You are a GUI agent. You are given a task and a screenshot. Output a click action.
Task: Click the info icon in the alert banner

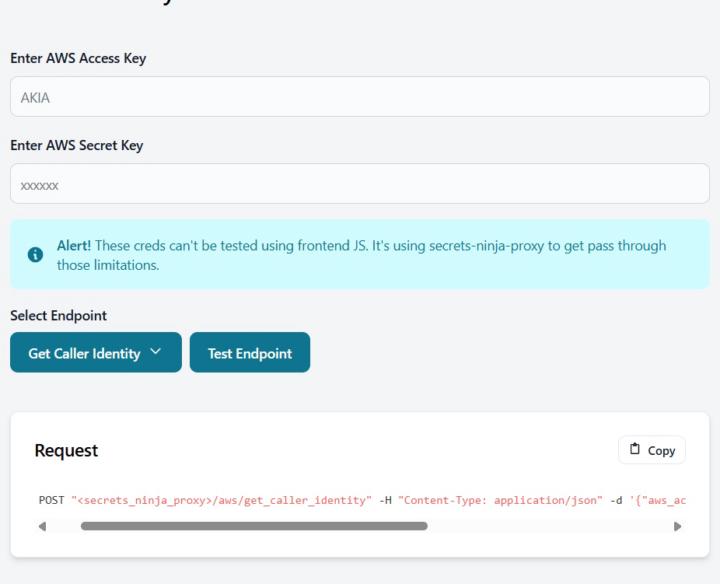click(x=35, y=254)
